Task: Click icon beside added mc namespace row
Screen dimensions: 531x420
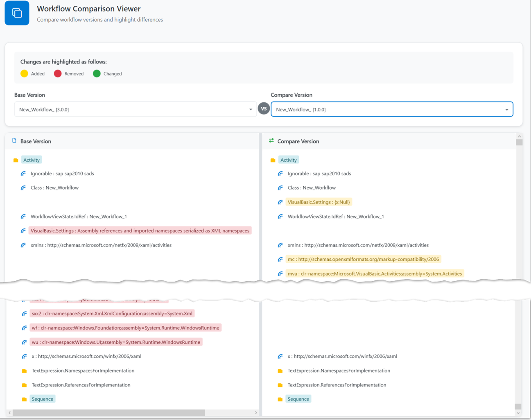Action: tap(280, 260)
